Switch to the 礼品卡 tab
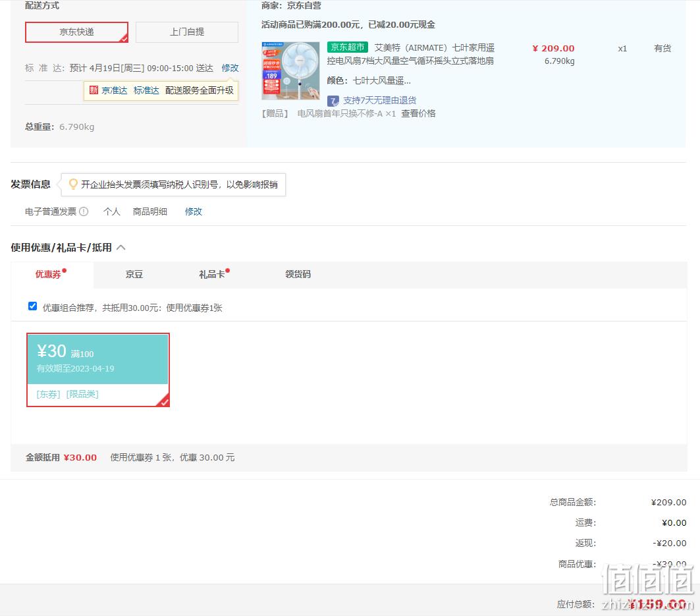 tap(211, 274)
